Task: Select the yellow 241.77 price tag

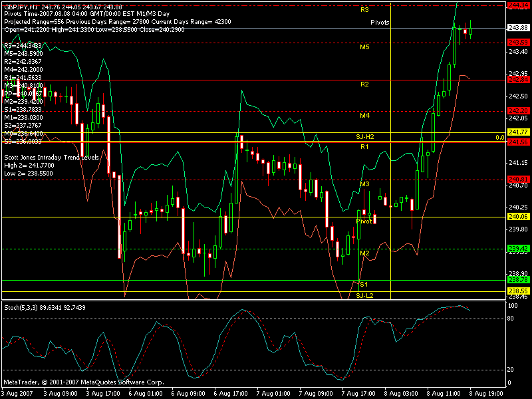Action: click(517, 132)
